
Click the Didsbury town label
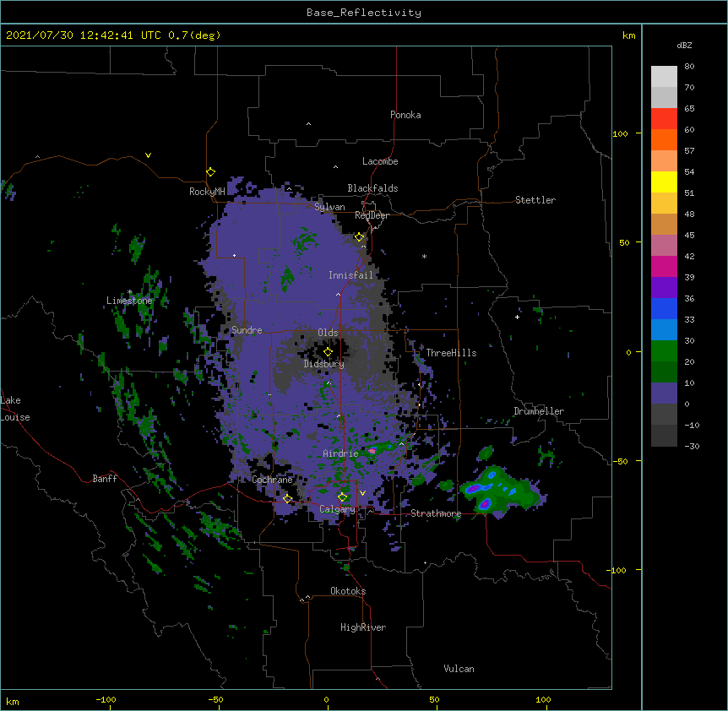[x=324, y=364]
